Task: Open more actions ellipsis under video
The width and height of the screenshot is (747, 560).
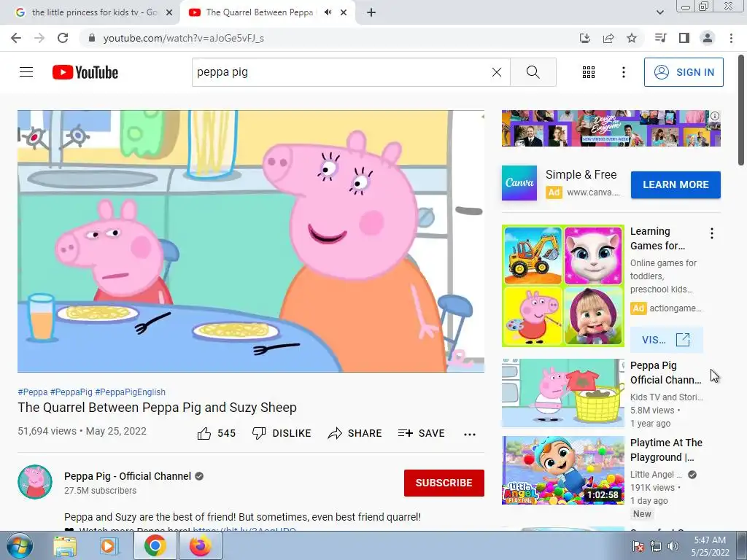Action: click(470, 435)
